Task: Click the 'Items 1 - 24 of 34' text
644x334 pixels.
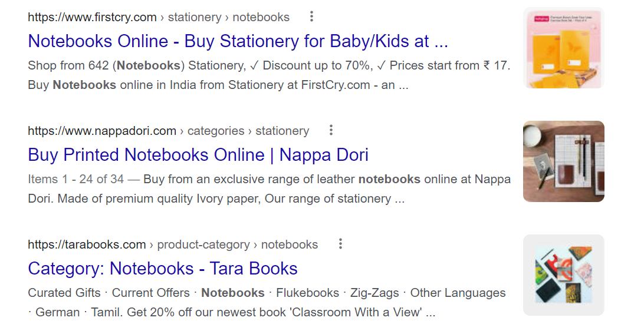Action: coord(76,179)
